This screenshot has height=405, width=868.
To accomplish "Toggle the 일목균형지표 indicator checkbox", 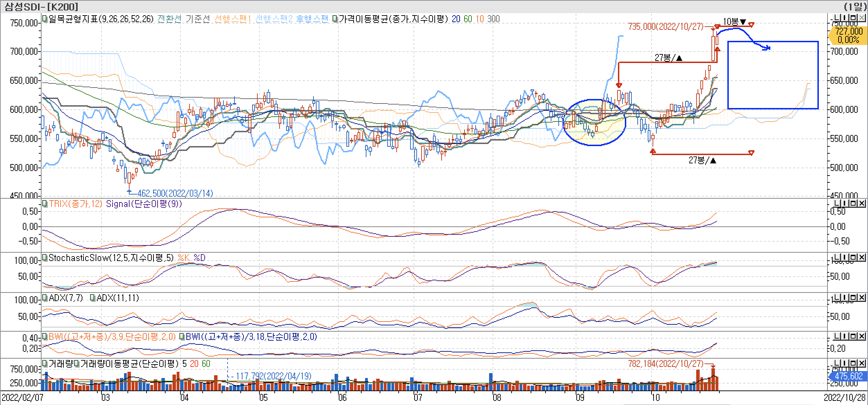I will 45,19.
